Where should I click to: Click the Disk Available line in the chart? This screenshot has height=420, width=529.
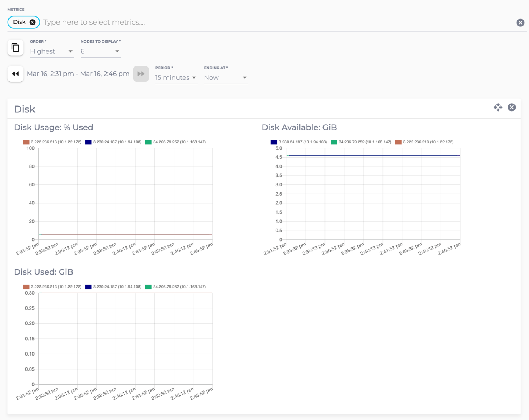tap(373, 155)
